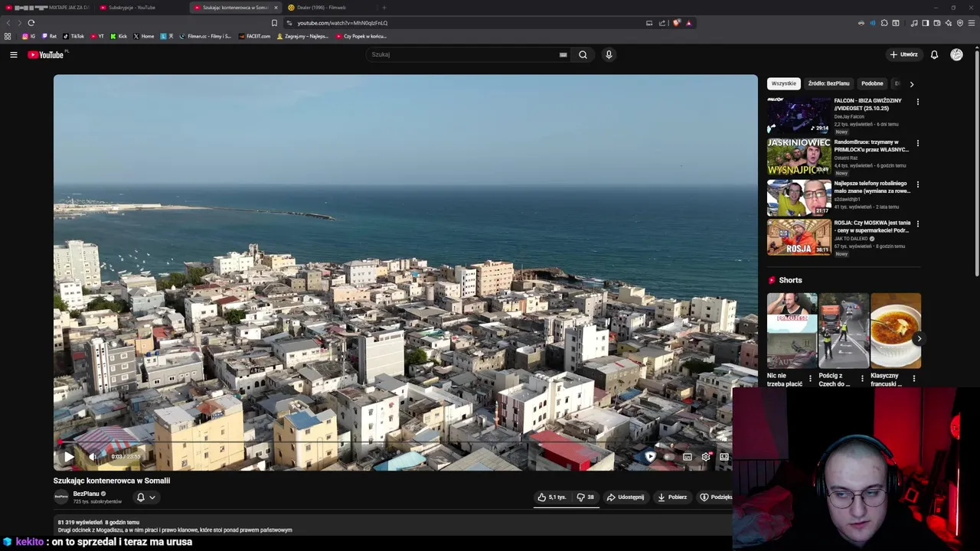The width and height of the screenshot is (980, 551).
Task: Open options for the 'Nic nie trzeba płacić' short
Action: click(x=810, y=379)
